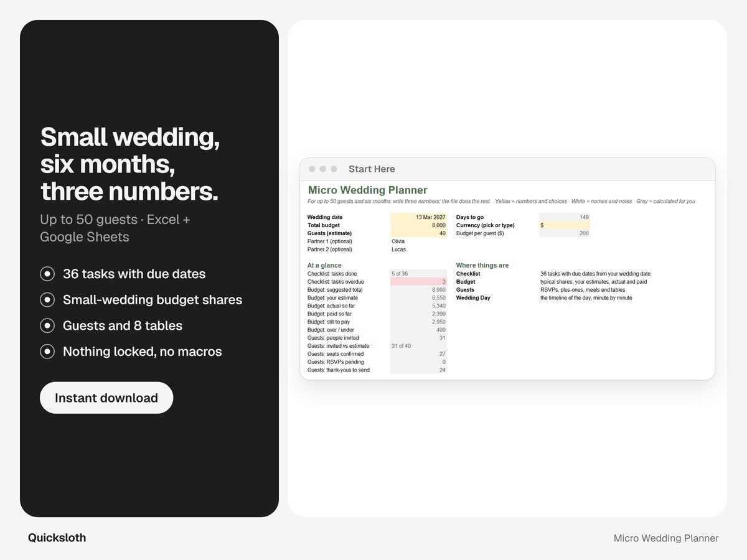Click Budget: still to pay value 2,950
Viewport: 747px width, 560px height.
pos(418,322)
